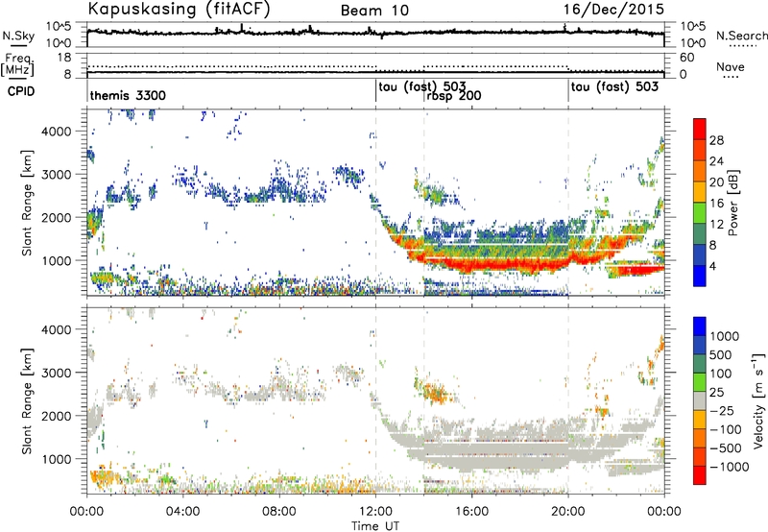768x532 pixels.
Task: Click the '4000' label on power plot axis
Action: click(x=56, y=132)
